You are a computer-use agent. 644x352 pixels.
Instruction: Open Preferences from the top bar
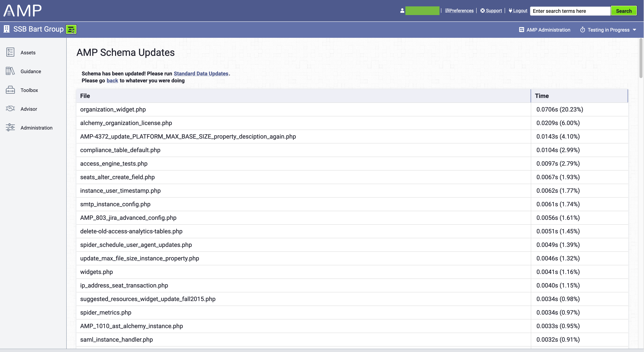coord(459,11)
